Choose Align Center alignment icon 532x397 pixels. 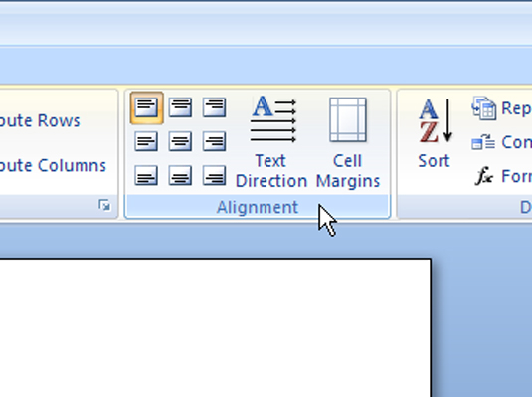click(x=180, y=141)
